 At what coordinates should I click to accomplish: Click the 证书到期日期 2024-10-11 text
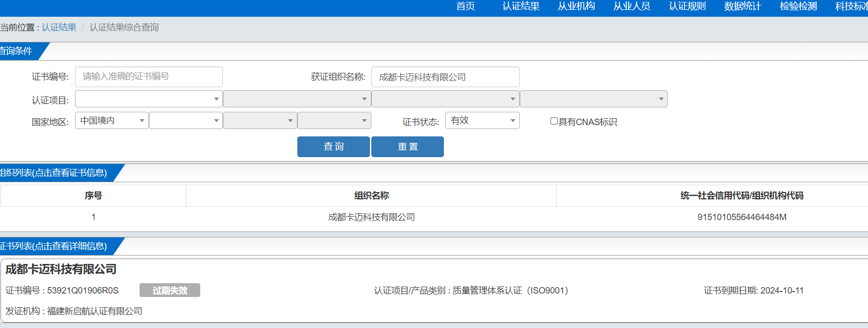tap(754, 291)
